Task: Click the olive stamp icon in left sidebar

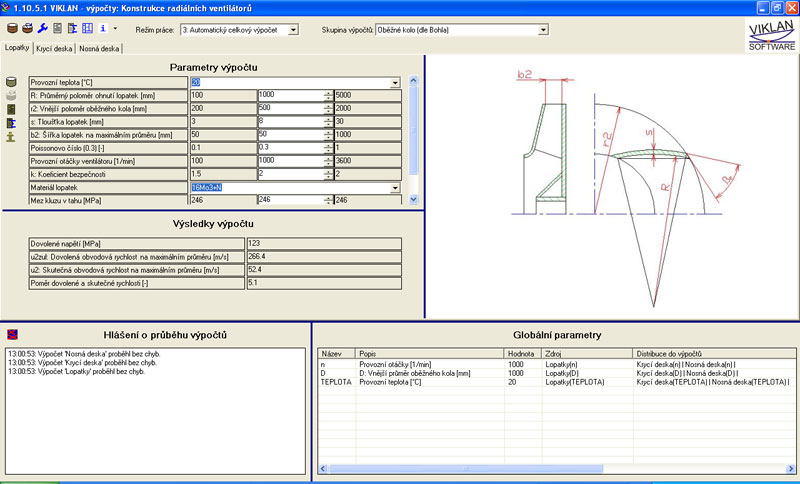Action: click(11, 137)
